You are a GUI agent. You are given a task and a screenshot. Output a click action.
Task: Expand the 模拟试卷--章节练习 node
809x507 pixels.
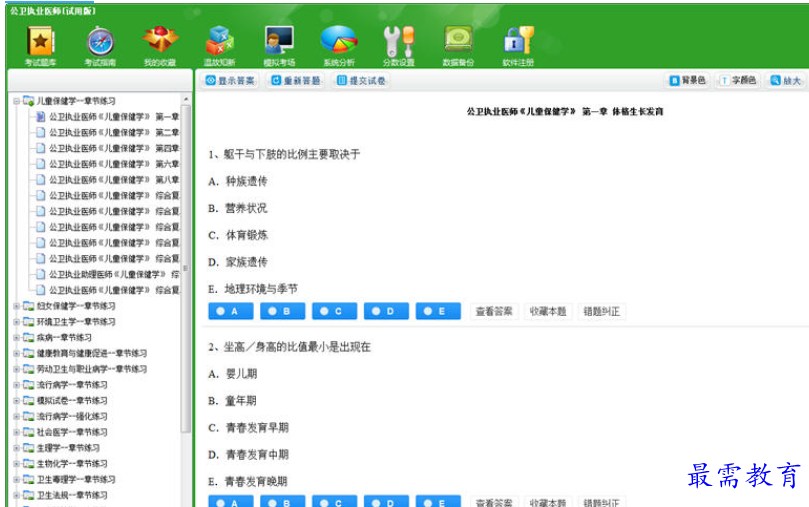pos(16,401)
